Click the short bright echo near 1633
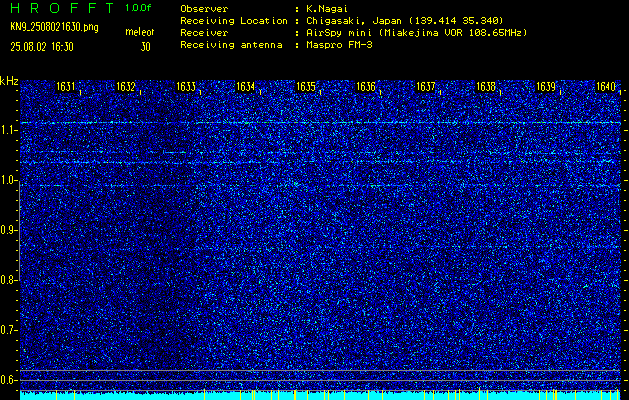The height and width of the screenshot is (400, 629). click(x=174, y=152)
